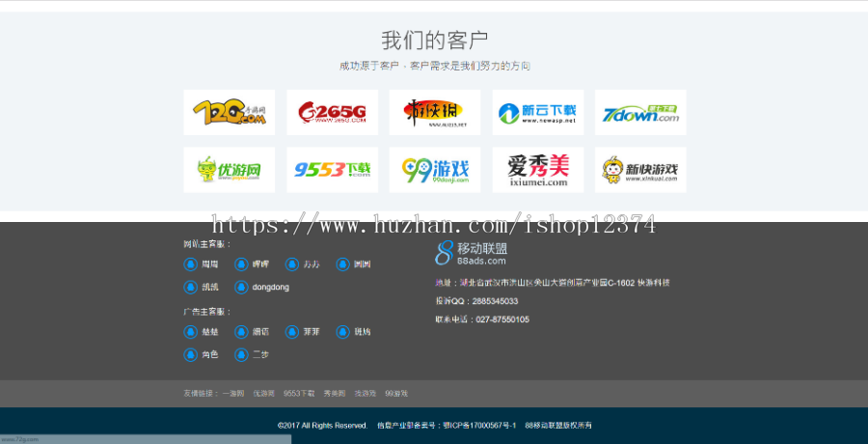
Task: Click the QQ icon next to dongdong
Action: tap(241, 287)
